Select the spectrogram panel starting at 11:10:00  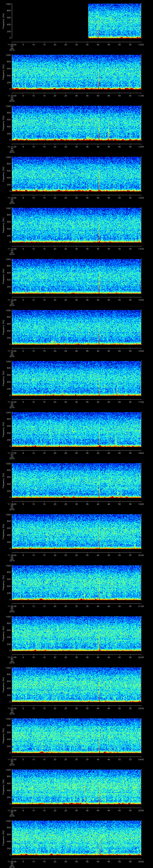pos(77,72)
